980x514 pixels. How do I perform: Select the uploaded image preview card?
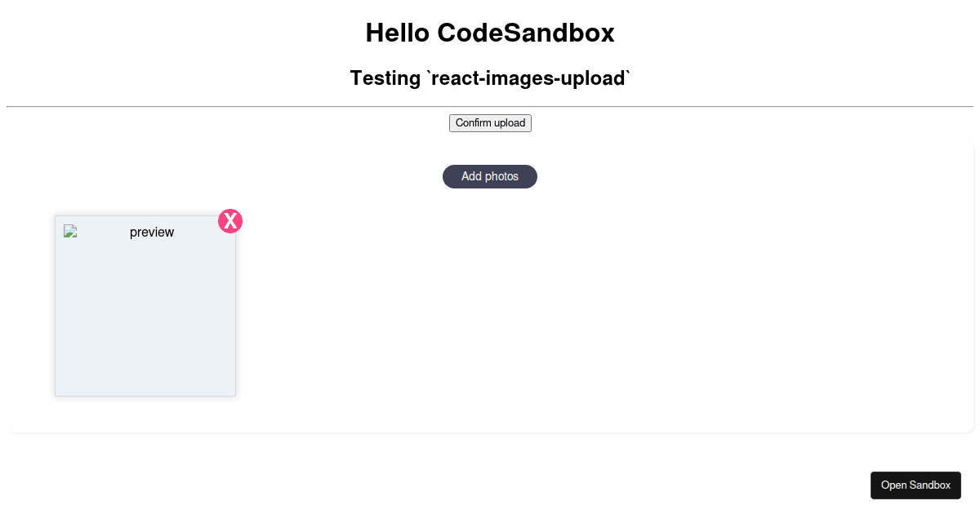pyautogui.click(x=145, y=306)
